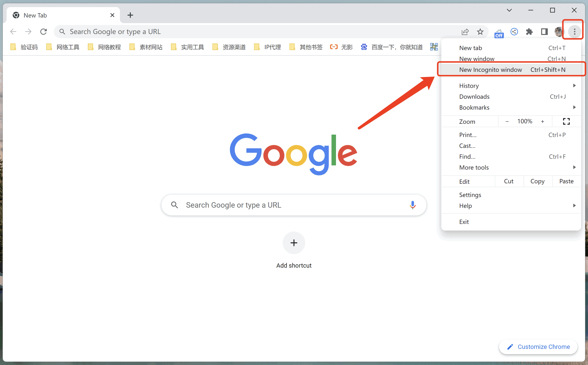
Task: Open the side panel icon
Action: (x=544, y=32)
